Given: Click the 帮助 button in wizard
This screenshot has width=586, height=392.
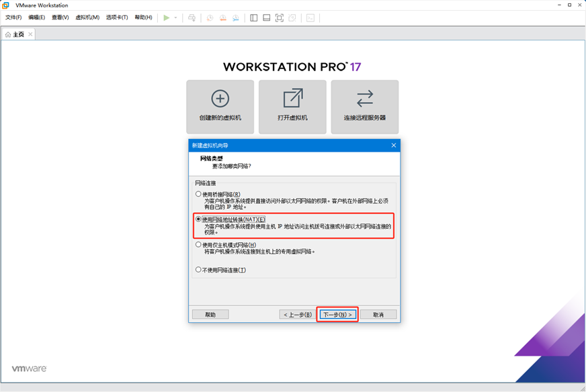Looking at the screenshot, I should point(210,315).
